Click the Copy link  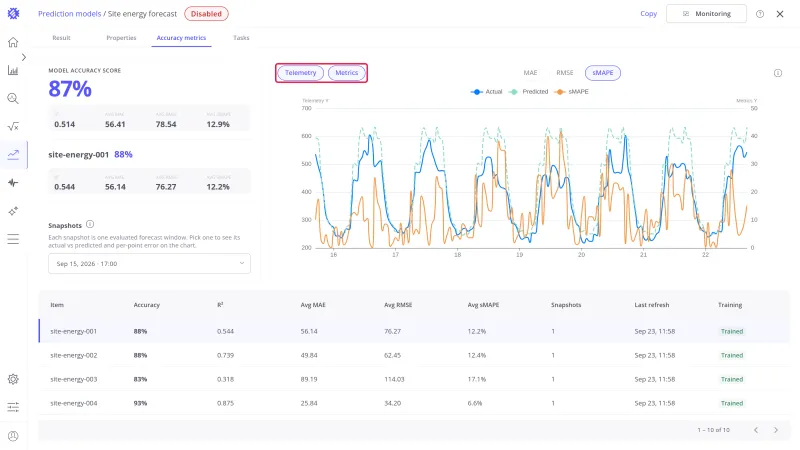coord(648,14)
